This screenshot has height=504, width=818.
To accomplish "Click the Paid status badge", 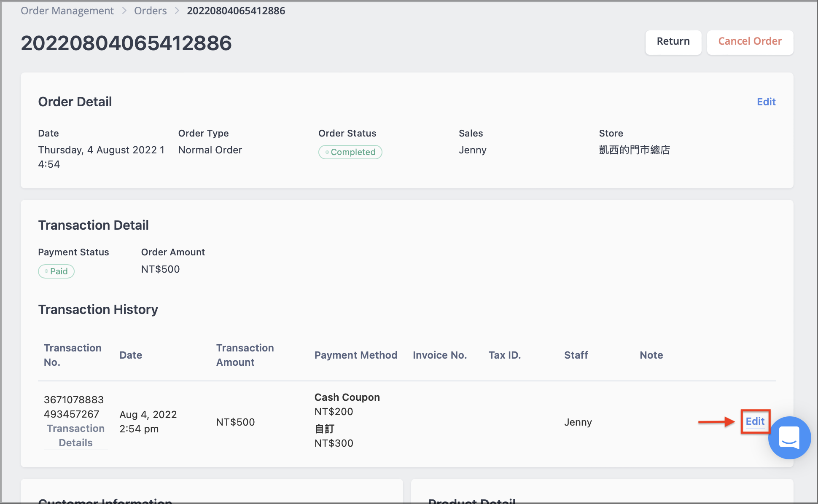I will pos(57,271).
